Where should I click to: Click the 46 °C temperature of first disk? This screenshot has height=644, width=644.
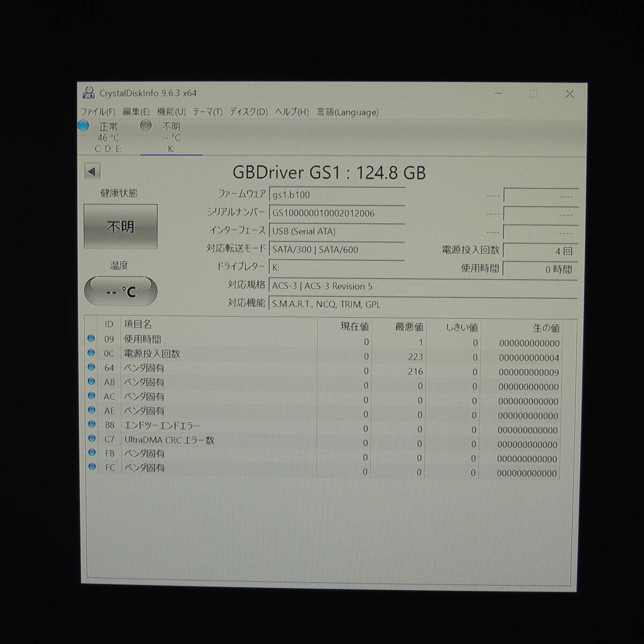click(x=108, y=138)
